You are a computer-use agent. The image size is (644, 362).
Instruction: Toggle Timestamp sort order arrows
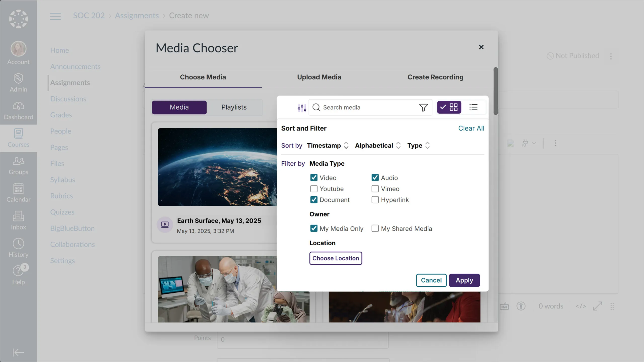[346, 146]
